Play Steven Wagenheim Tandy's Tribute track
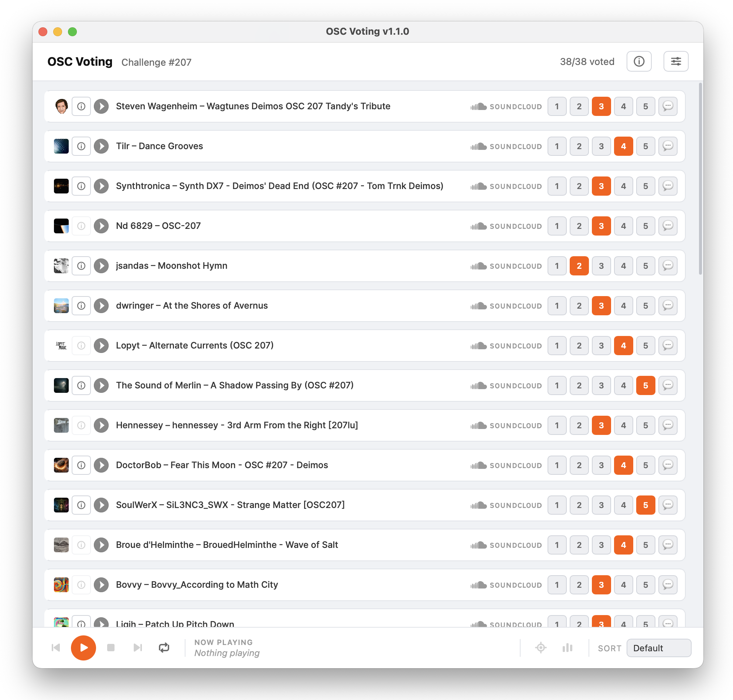This screenshot has width=733, height=700. point(101,106)
